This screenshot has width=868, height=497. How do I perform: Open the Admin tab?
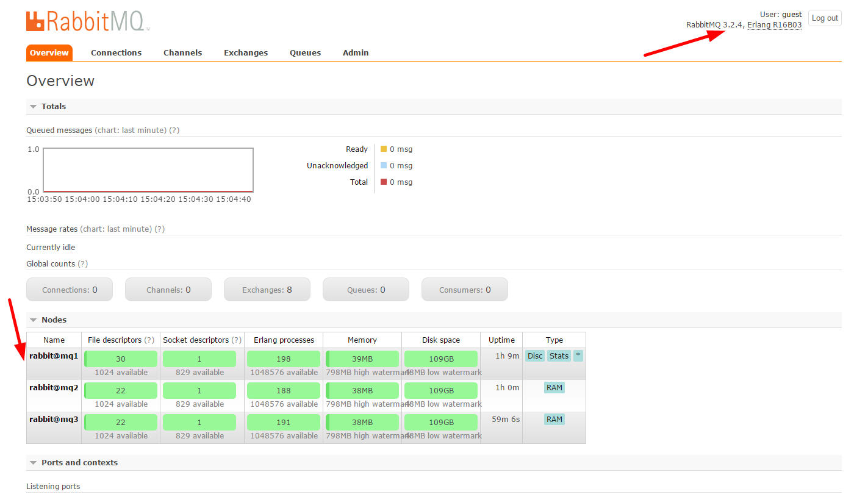356,52
